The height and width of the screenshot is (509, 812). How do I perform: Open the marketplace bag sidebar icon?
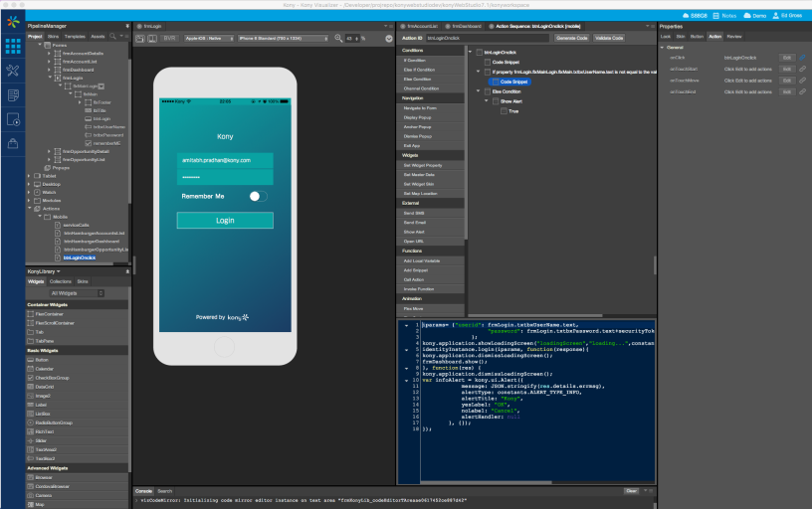pyautogui.click(x=13, y=143)
